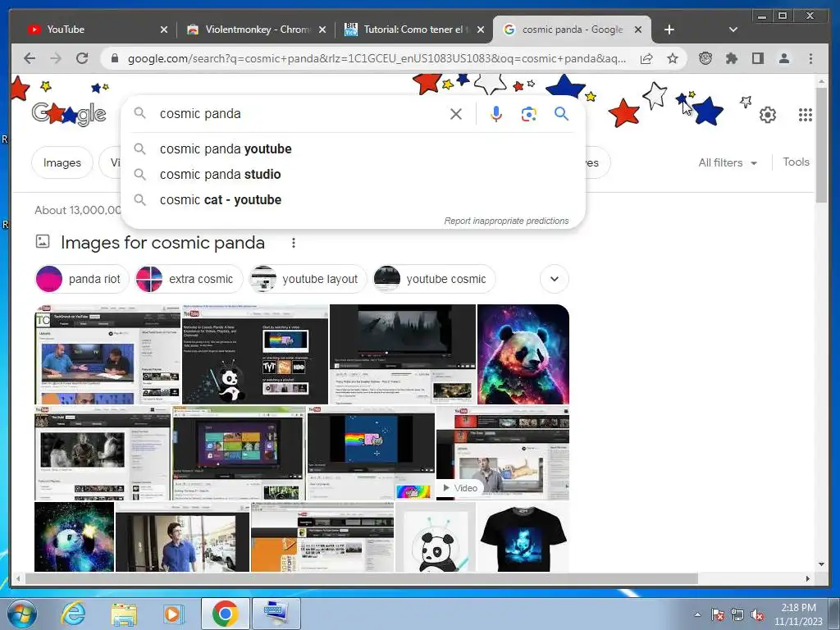Open the on-screen keyboard taskbar item
840x630 pixels.
coord(276,614)
